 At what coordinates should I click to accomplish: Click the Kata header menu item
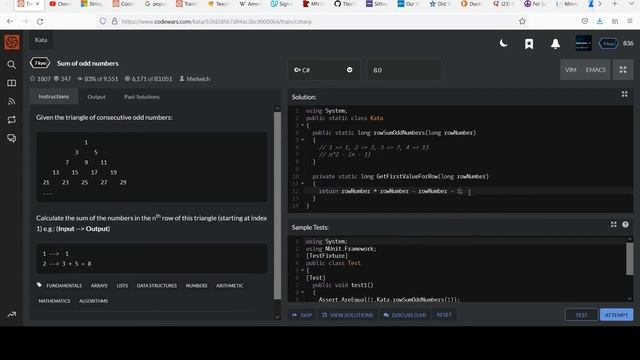pos(41,40)
